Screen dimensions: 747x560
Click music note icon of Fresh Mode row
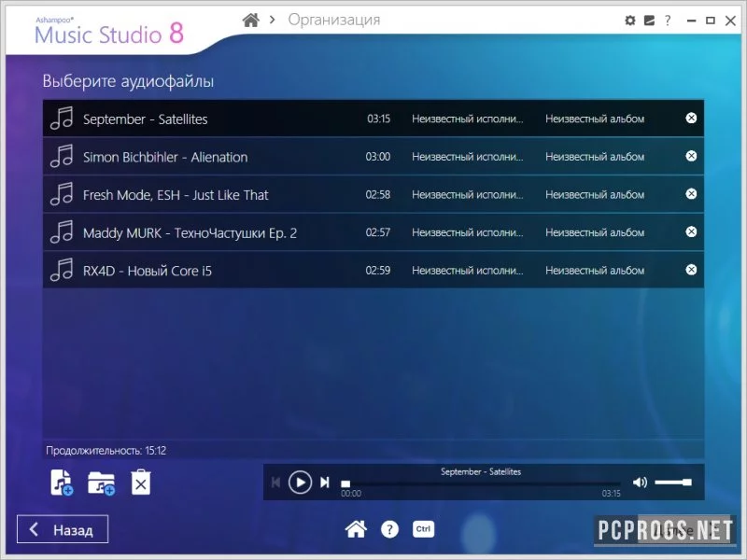tap(62, 194)
